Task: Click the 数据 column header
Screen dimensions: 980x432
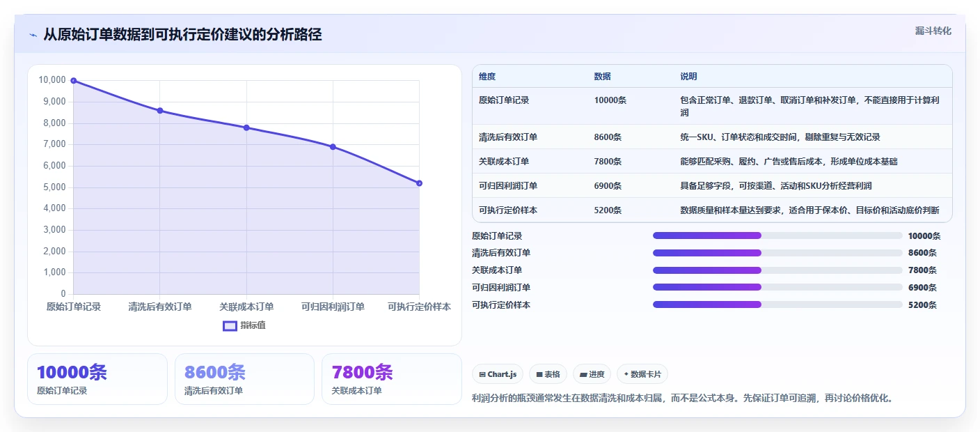Action: click(602, 77)
